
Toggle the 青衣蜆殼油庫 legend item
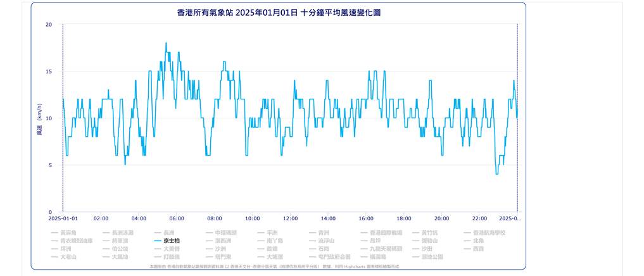coord(76,241)
